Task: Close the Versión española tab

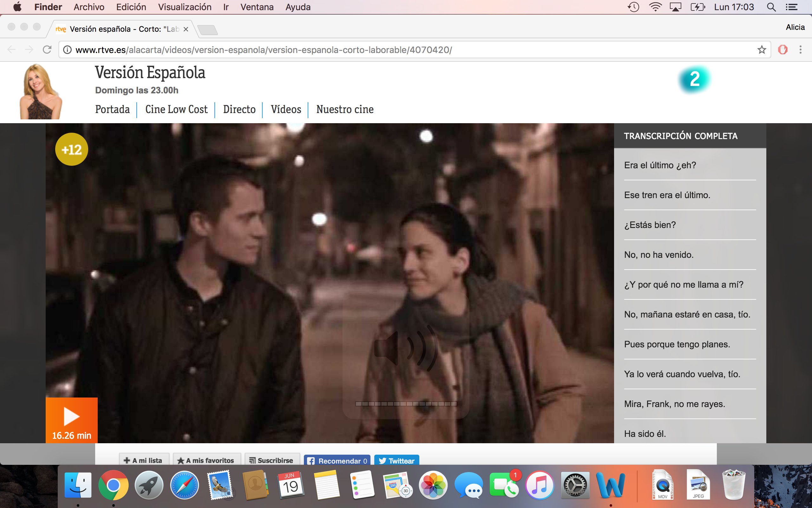Action: (x=186, y=29)
